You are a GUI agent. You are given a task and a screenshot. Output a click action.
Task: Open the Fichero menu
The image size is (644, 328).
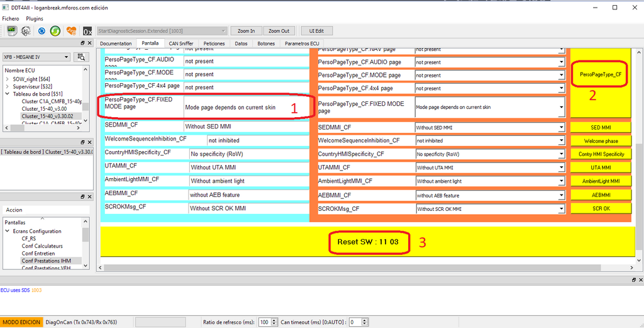pos(11,18)
